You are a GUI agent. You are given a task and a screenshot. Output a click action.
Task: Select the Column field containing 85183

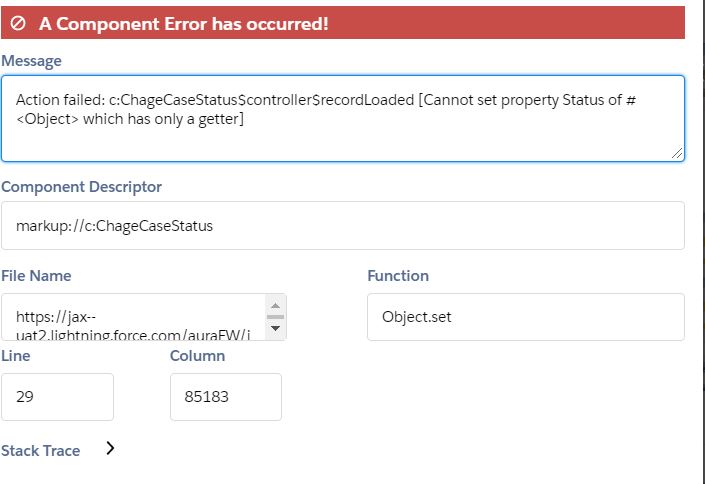tap(225, 397)
